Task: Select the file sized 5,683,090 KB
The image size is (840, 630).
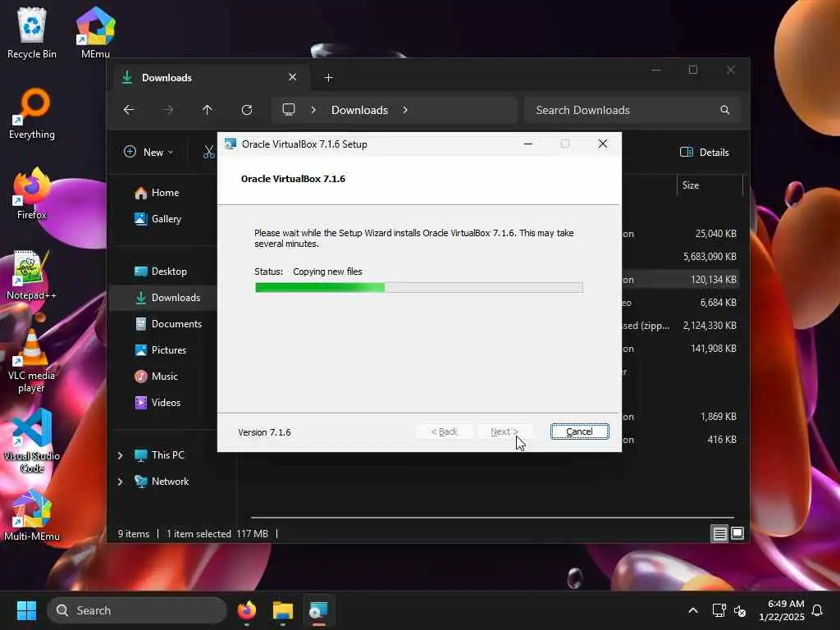Action: (x=710, y=257)
